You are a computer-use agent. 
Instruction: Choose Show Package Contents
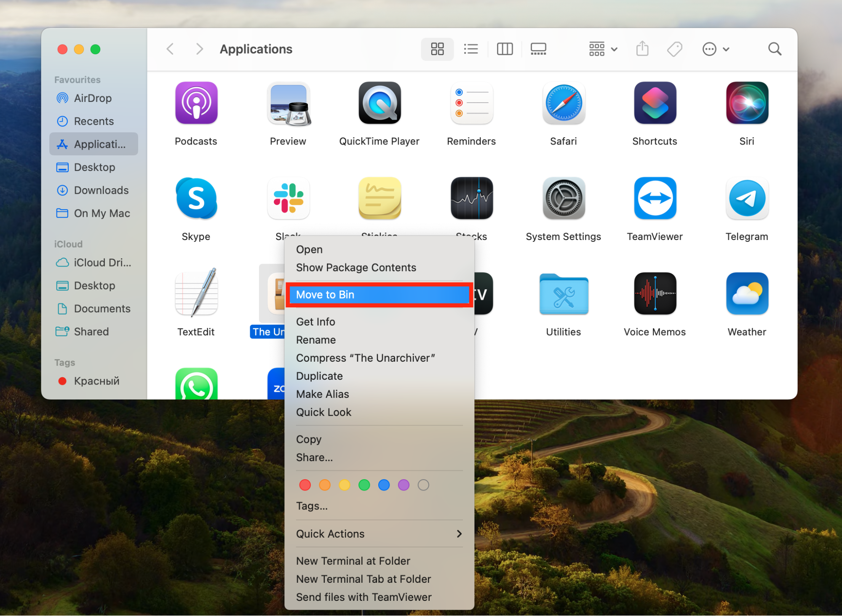tap(379, 268)
